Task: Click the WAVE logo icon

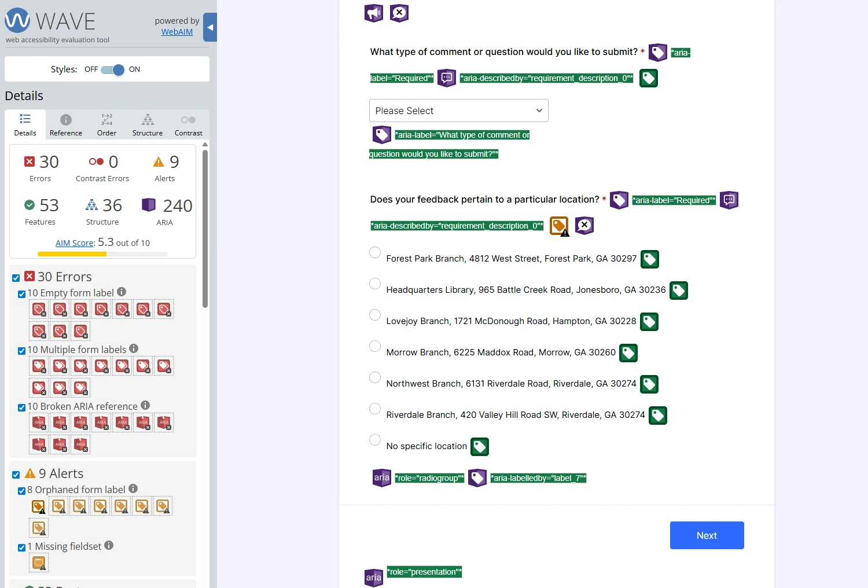Action: point(17,21)
